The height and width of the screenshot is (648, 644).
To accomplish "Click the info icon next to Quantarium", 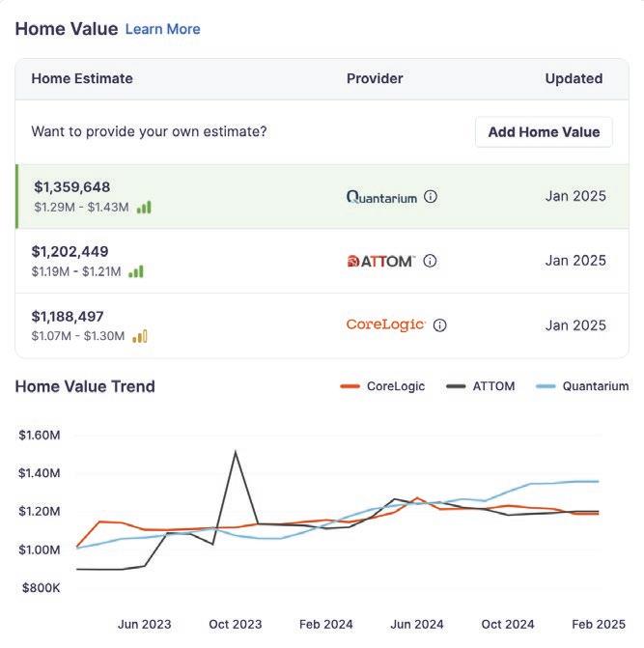I will (x=431, y=197).
